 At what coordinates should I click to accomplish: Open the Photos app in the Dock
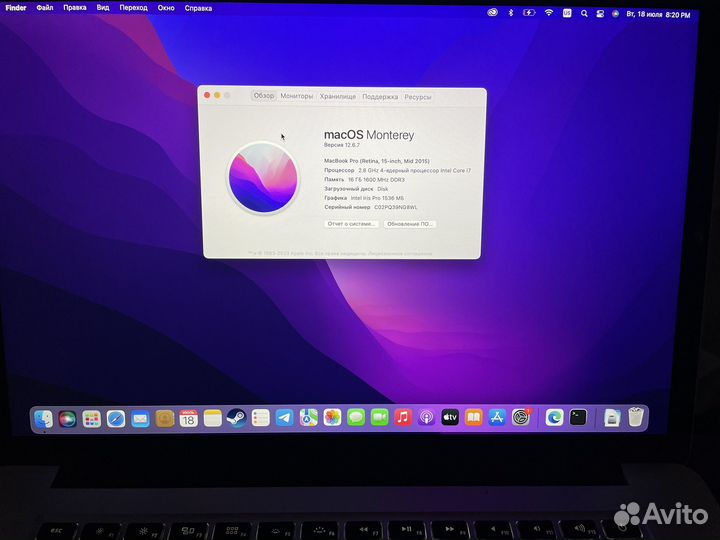[332, 417]
